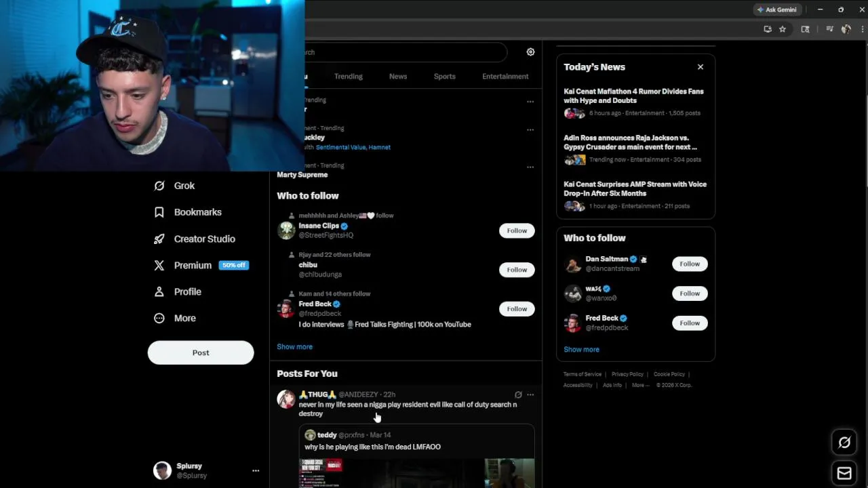
Task: Follow Dan Saltman
Action: coord(690,264)
